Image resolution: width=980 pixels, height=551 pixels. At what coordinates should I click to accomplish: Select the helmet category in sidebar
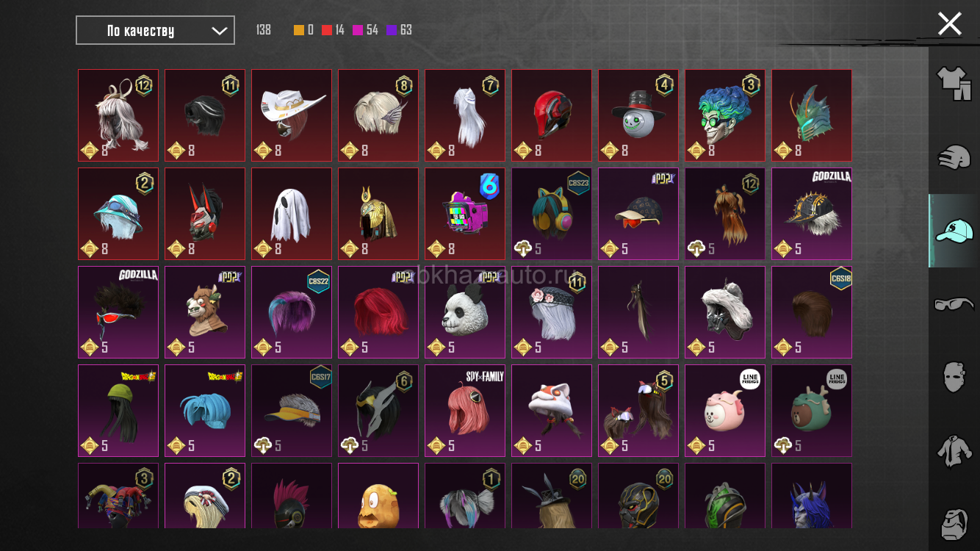(954, 156)
